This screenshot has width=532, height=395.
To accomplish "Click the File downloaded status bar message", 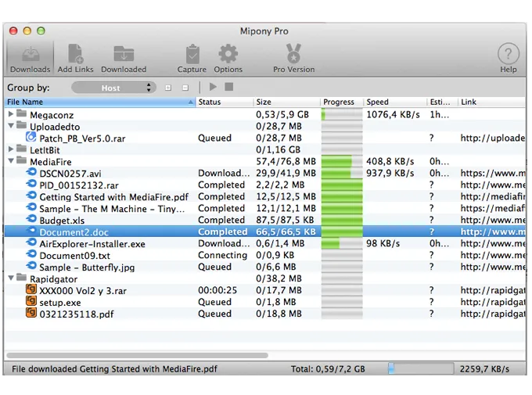I will point(114,369).
